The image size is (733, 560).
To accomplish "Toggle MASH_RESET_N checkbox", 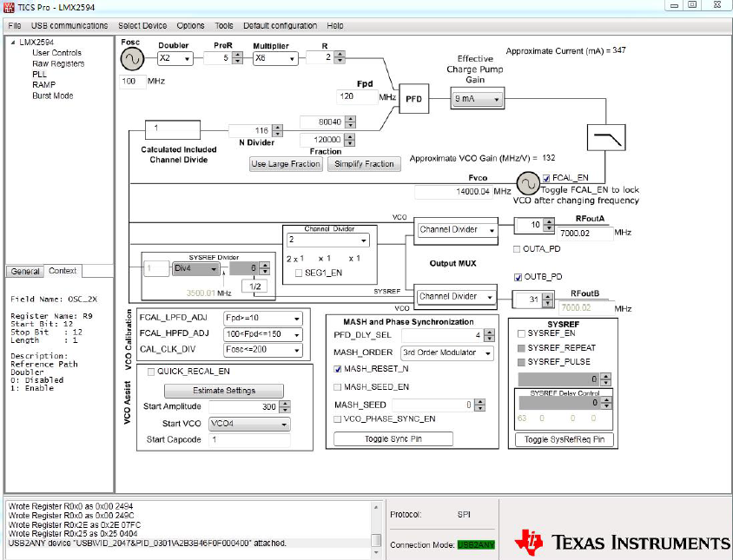I will point(338,369).
